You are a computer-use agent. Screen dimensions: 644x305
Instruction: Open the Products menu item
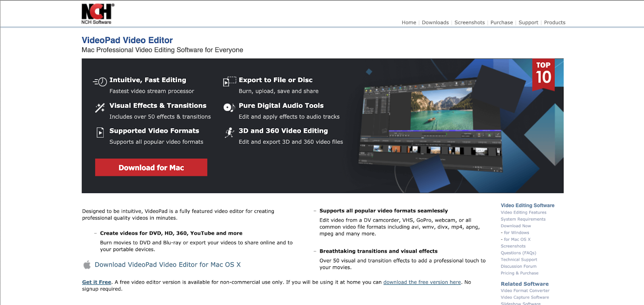555,23
